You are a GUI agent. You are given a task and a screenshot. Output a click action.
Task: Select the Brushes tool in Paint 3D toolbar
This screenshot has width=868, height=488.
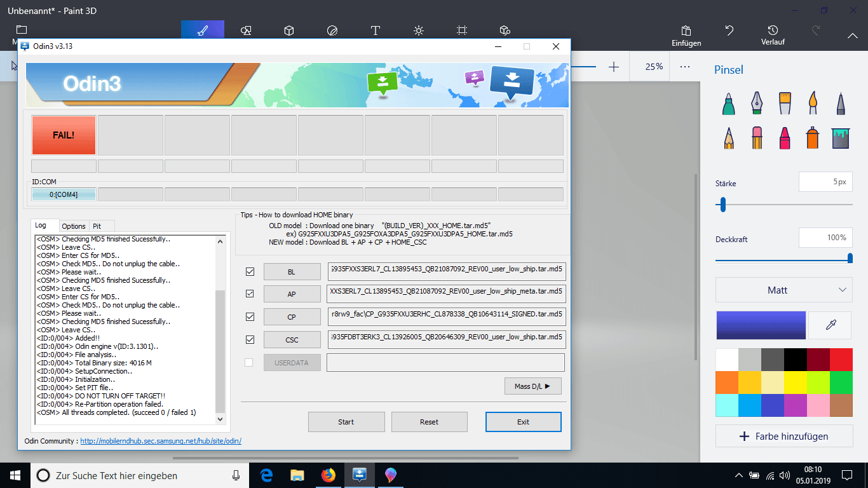coord(203,30)
